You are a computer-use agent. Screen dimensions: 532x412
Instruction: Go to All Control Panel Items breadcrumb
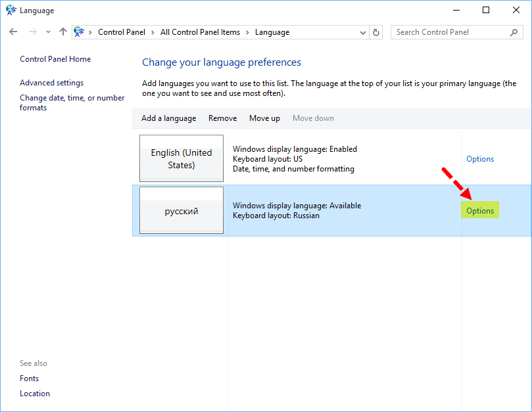tap(200, 32)
